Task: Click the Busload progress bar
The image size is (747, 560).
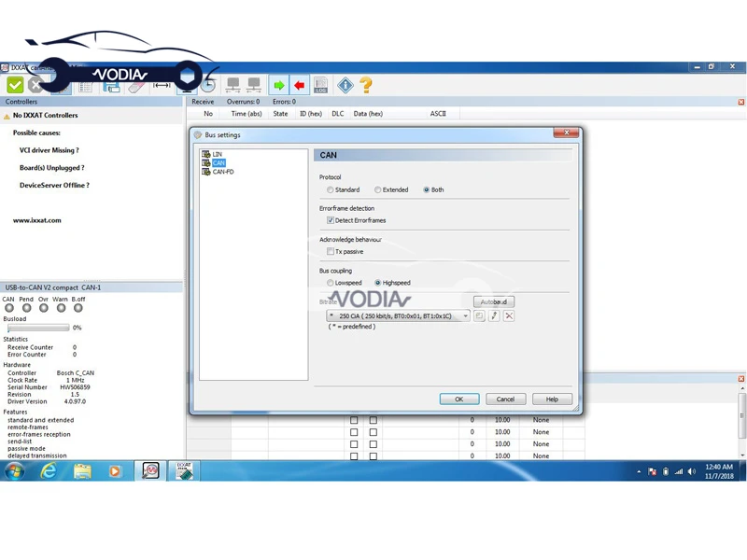Action: [x=38, y=328]
